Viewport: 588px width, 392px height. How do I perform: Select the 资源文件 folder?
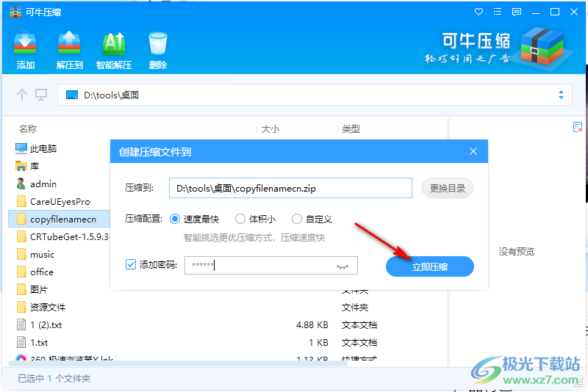pos(41,308)
